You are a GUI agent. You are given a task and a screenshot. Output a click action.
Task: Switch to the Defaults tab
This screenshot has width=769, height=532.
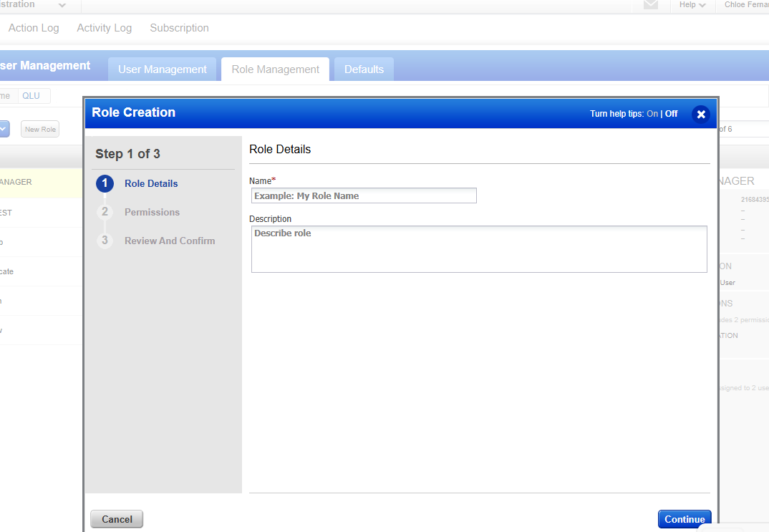point(364,69)
